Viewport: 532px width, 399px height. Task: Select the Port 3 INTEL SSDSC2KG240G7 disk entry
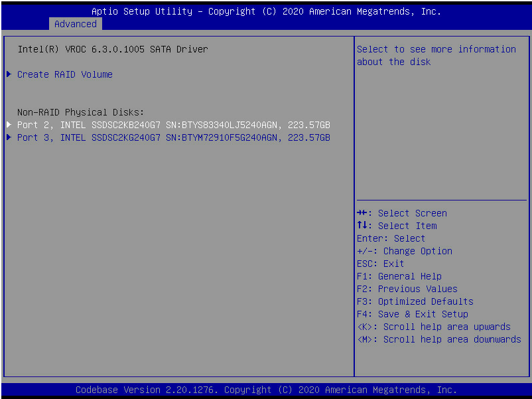tap(173, 137)
